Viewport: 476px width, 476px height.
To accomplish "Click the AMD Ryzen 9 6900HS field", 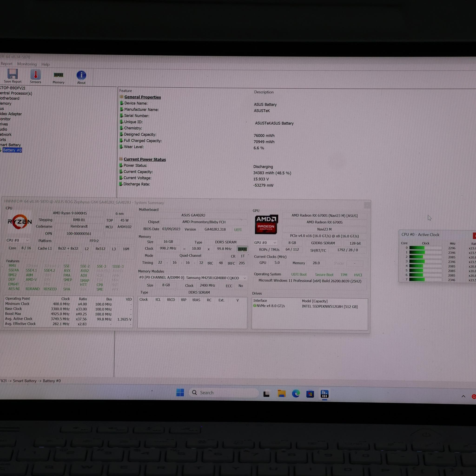I will pyautogui.click(x=70, y=213).
